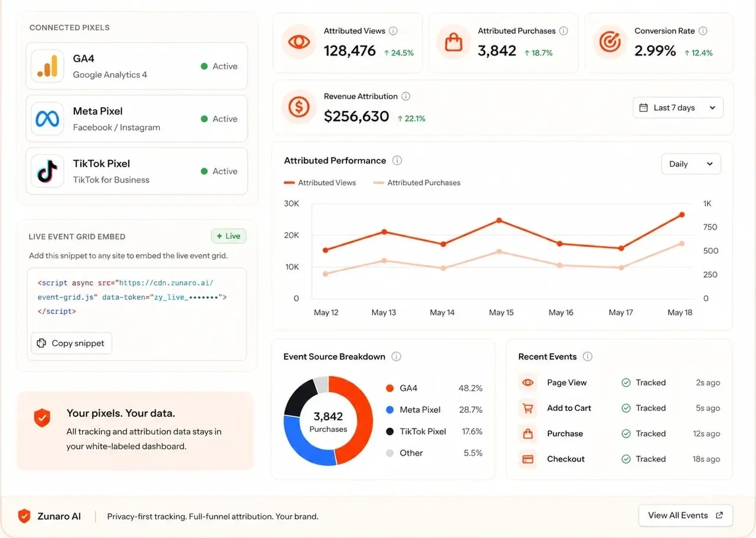Screen dimensions: 756x538
Task: Click the GA4 Google Analytics logo icon
Action: pos(47,66)
